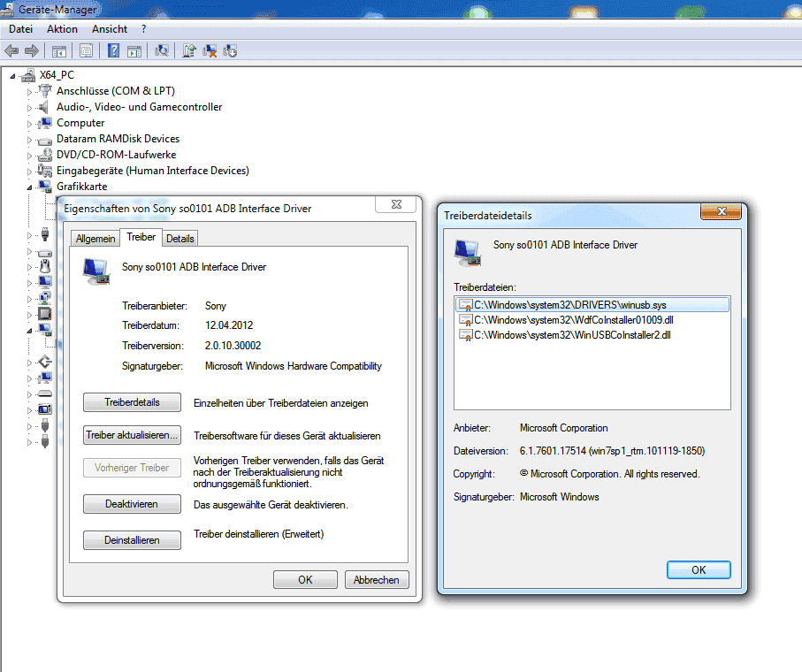Click the keyboard category icon in the tree
Viewport: 802px width, 672px height.
pos(45,393)
